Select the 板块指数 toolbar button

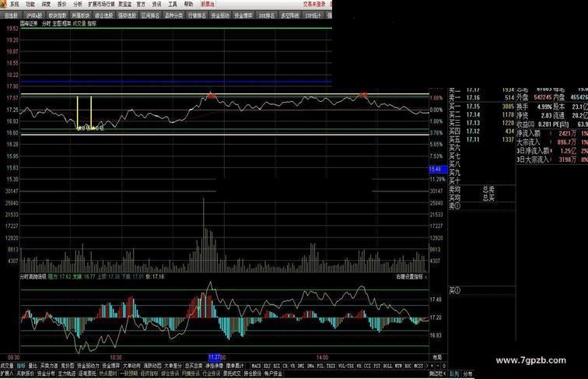pos(58,16)
